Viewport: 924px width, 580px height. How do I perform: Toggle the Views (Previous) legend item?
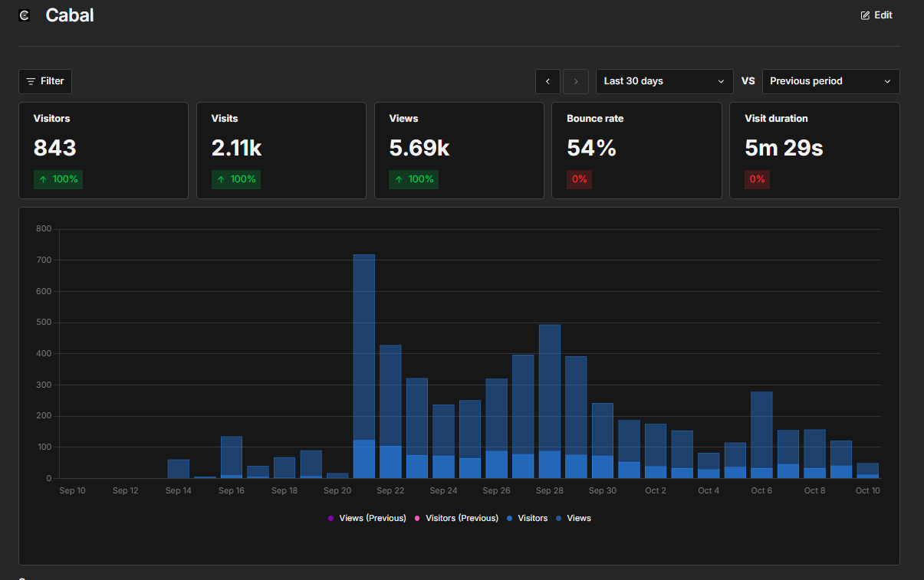tap(367, 519)
